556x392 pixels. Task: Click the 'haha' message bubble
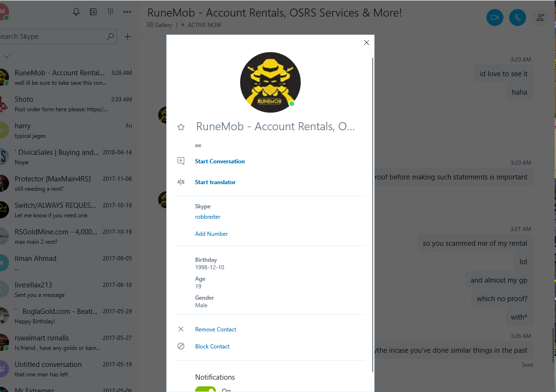[x=520, y=92]
